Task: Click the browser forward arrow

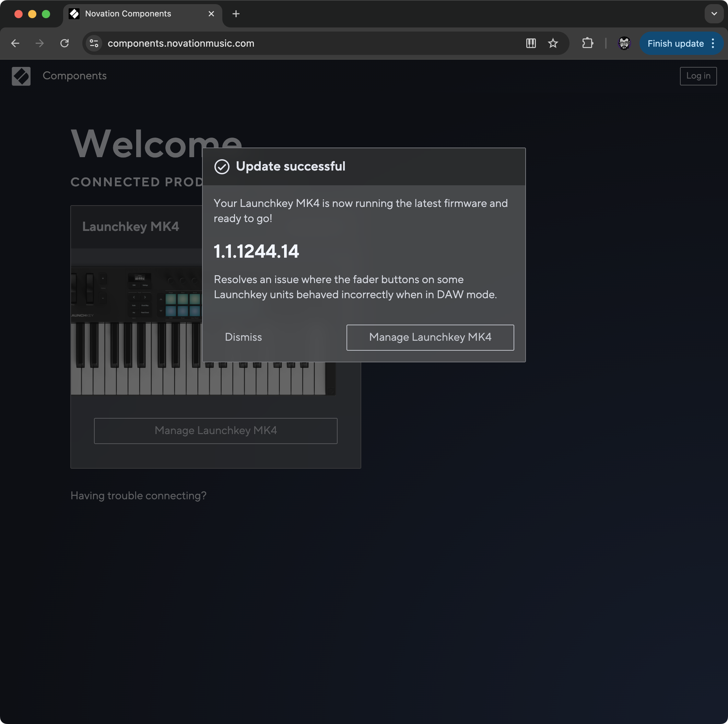Action: pyautogui.click(x=39, y=43)
